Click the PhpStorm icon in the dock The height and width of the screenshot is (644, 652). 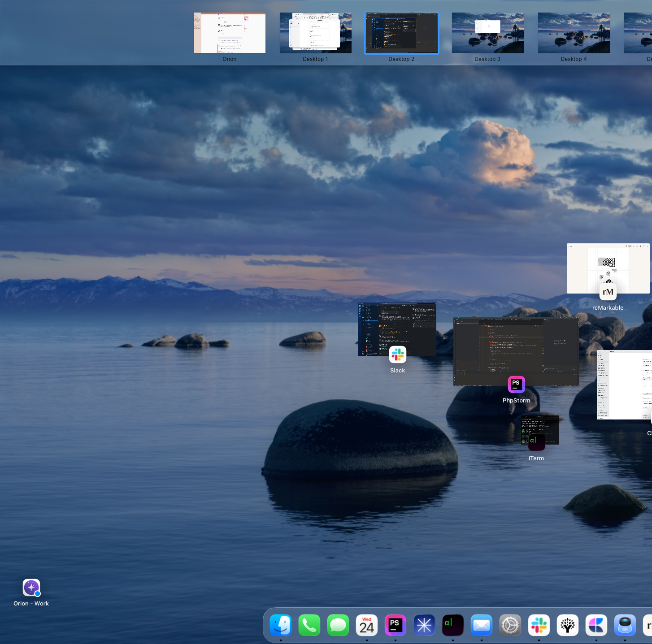coord(396,625)
